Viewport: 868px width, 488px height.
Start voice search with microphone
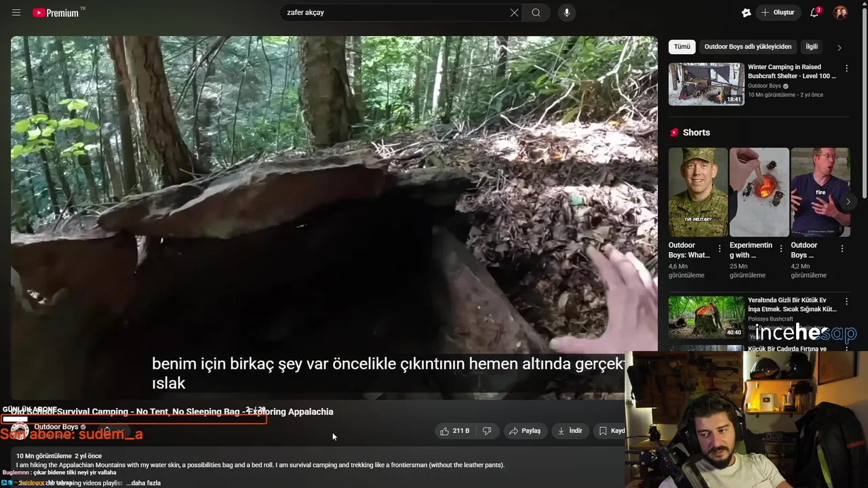567,12
